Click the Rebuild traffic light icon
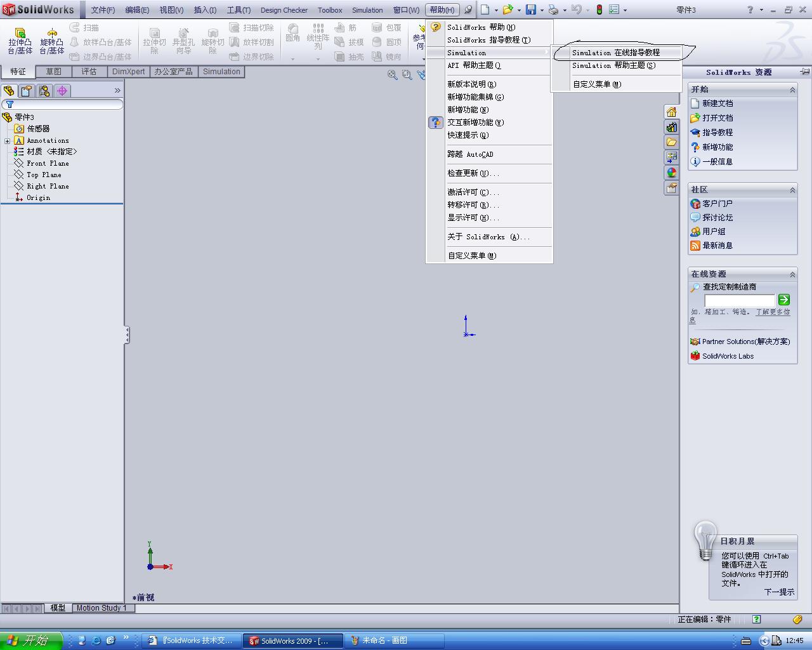Viewport: 812px width, 650px height. pyautogui.click(x=599, y=10)
